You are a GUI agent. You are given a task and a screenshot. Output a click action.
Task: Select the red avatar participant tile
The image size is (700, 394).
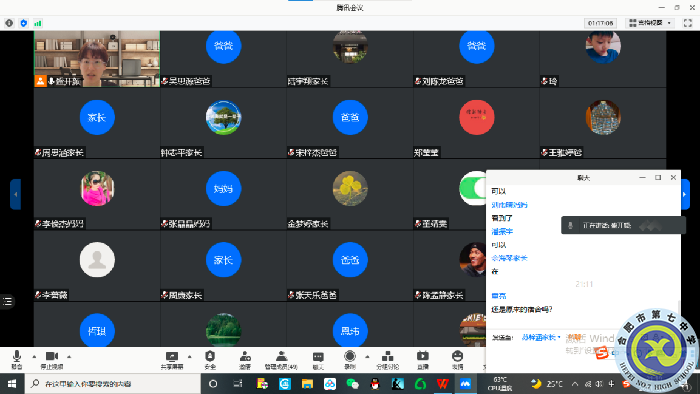coord(476,123)
